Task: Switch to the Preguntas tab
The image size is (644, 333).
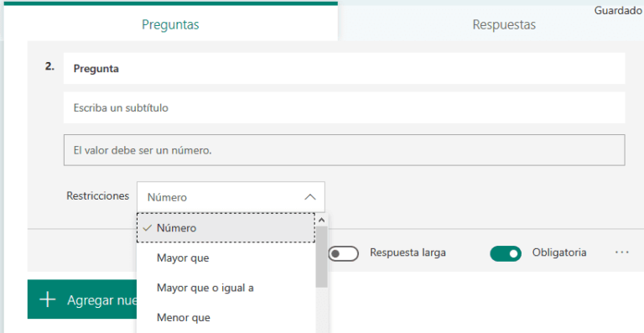Action: click(170, 24)
